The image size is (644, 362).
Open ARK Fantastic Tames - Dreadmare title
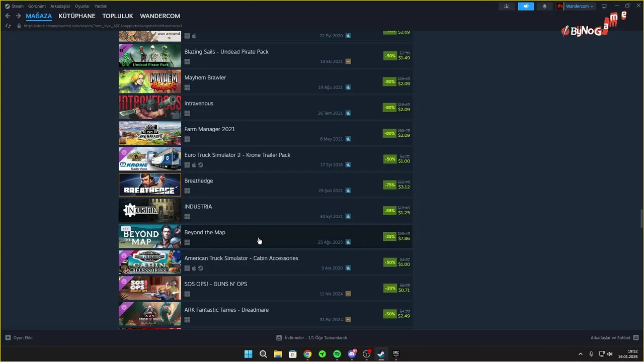tap(226, 310)
